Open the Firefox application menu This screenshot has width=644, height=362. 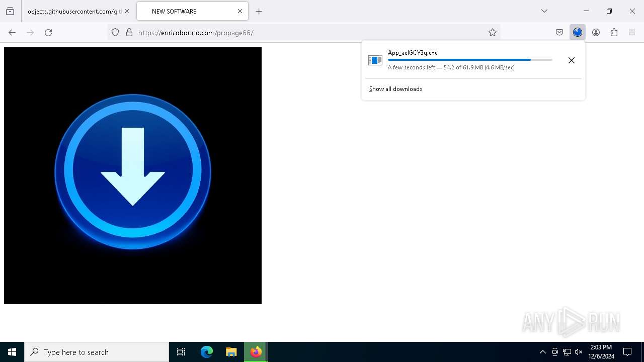(x=632, y=32)
